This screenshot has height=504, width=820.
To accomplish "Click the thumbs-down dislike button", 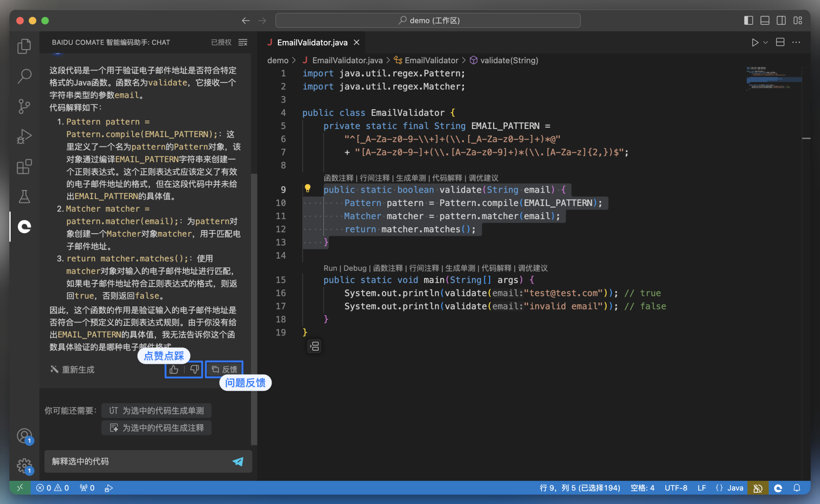I will 194,369.
